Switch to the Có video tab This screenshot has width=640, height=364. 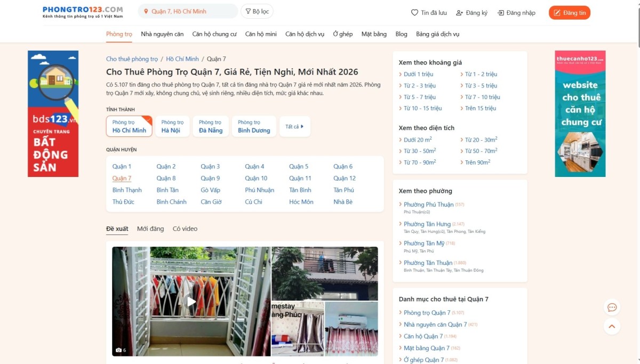(185, 229)
